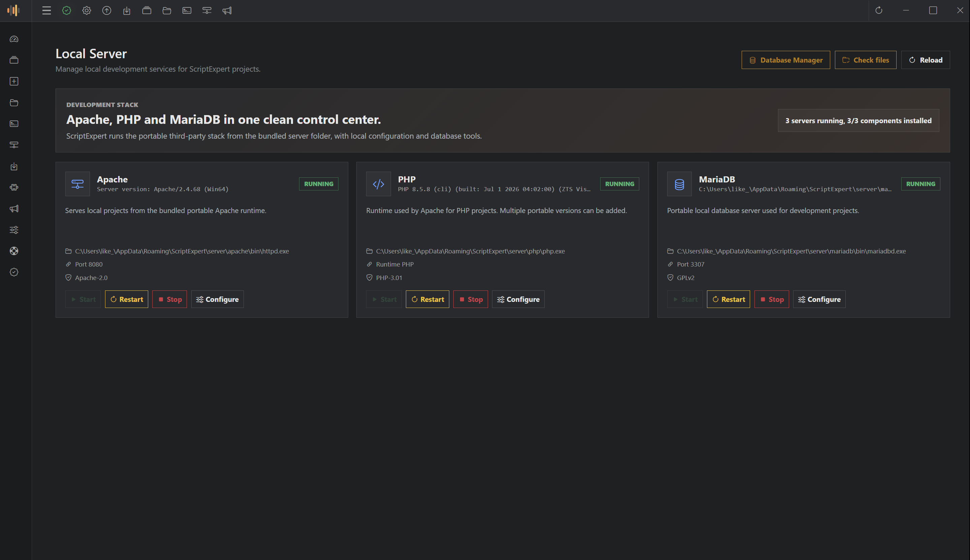Click the 'DEVELOPMENT STACK' label
The width and height of the screenshot is (970, 560).
coord(102,105)
